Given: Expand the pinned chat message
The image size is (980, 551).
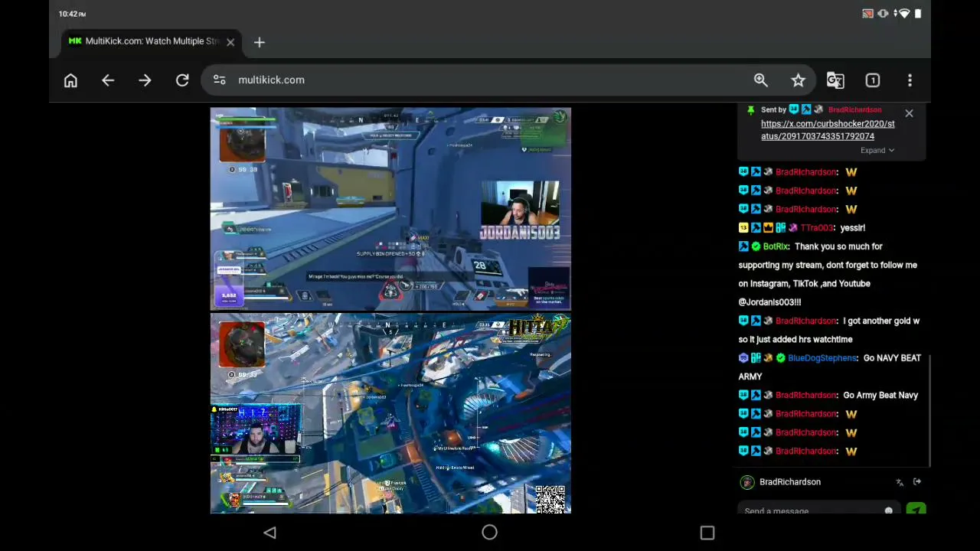Looking at the screenshot, I should 877,150.
